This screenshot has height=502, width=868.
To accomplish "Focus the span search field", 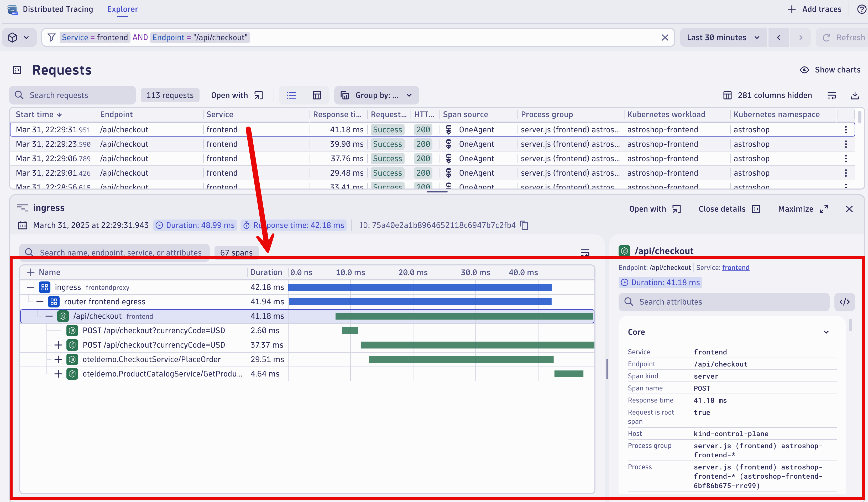I will (114, 253).
